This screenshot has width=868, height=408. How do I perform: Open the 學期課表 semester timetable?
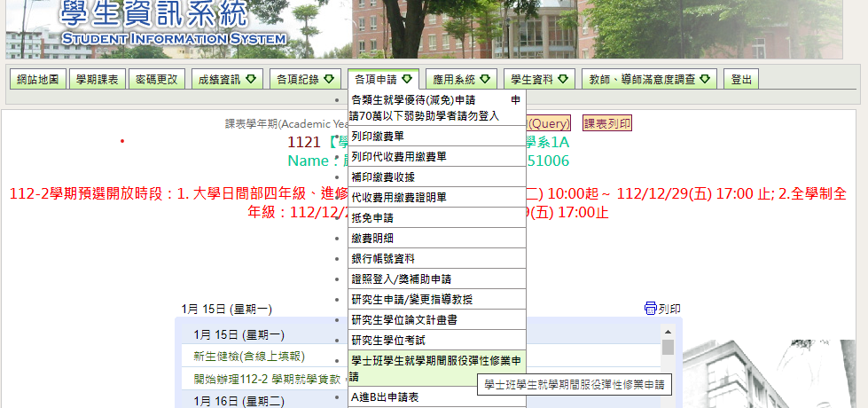(x=98, y=79)
